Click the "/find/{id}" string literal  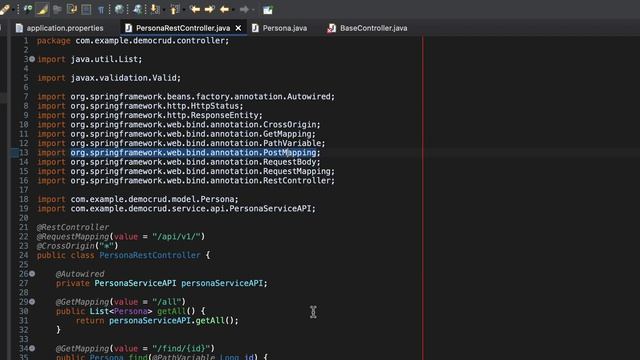click(181, 349)
